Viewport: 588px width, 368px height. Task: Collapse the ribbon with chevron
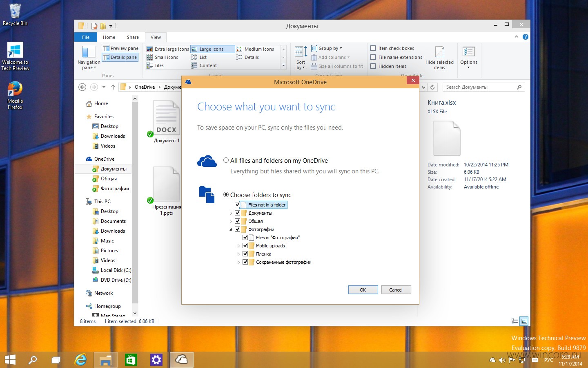click(517, 37)
